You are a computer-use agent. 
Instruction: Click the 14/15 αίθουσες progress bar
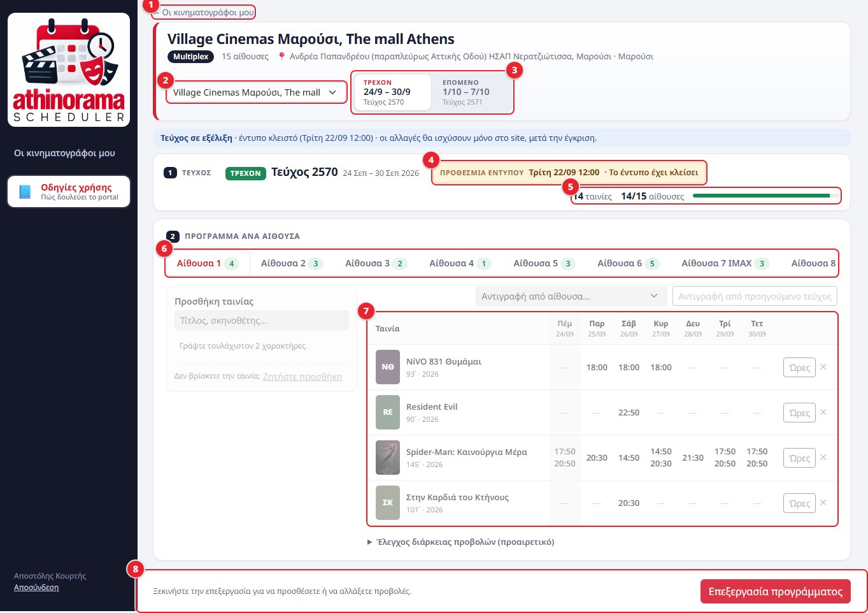tap(765, 196)
